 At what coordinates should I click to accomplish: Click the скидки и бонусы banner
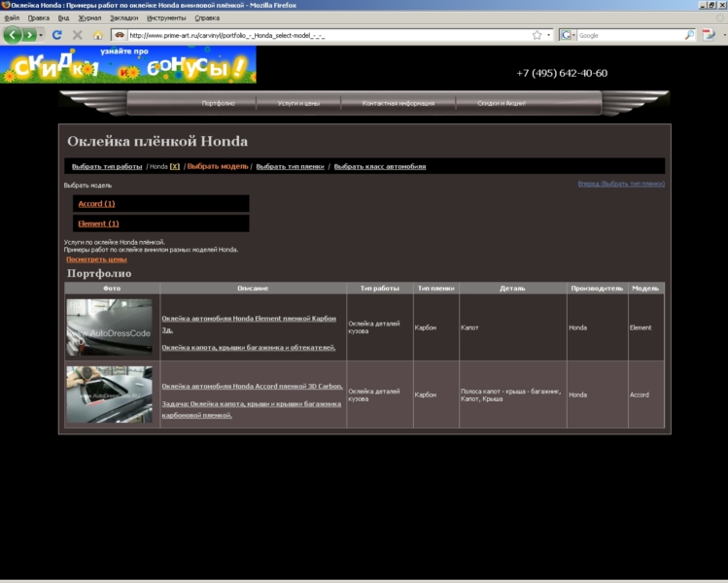(128, 64)
